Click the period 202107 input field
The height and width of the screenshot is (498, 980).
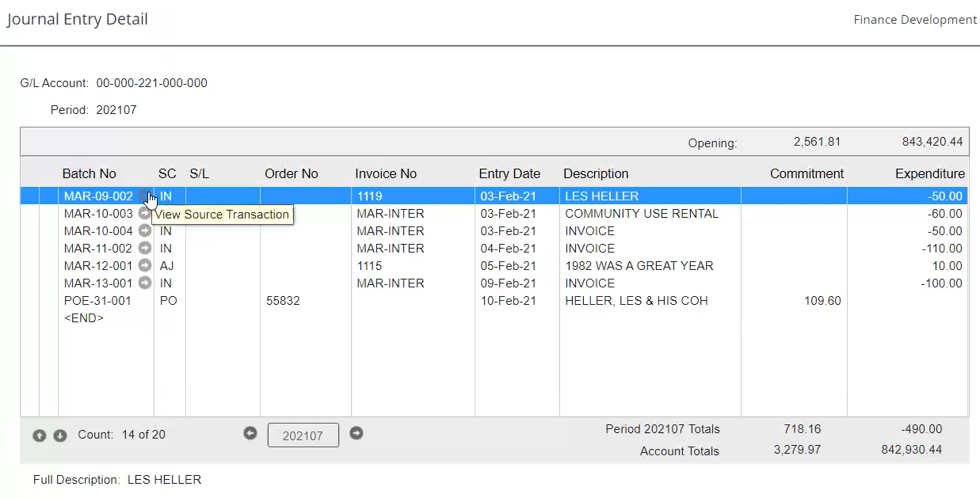(303, 435)
